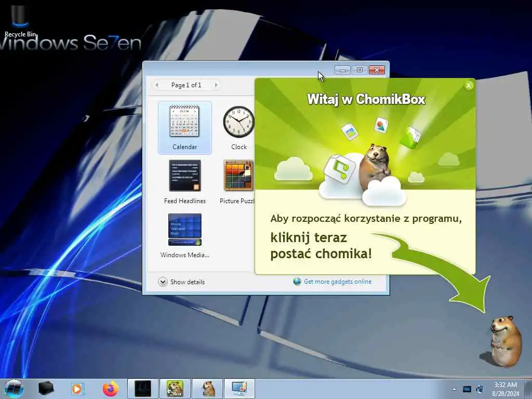532x399 pixels.
Task: Switch to hamster taskbar button
Action: [207, 389]
